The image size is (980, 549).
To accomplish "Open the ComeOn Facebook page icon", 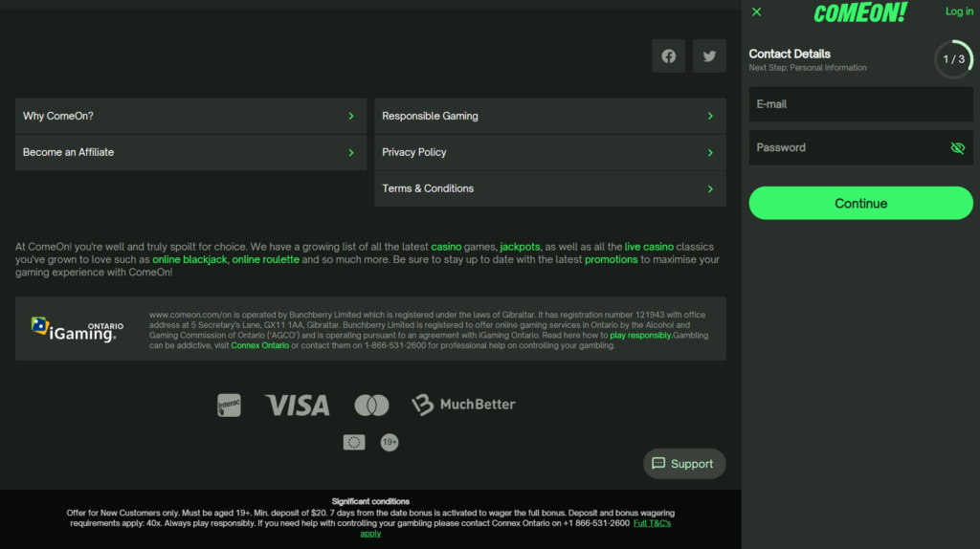I will [668, 56].
